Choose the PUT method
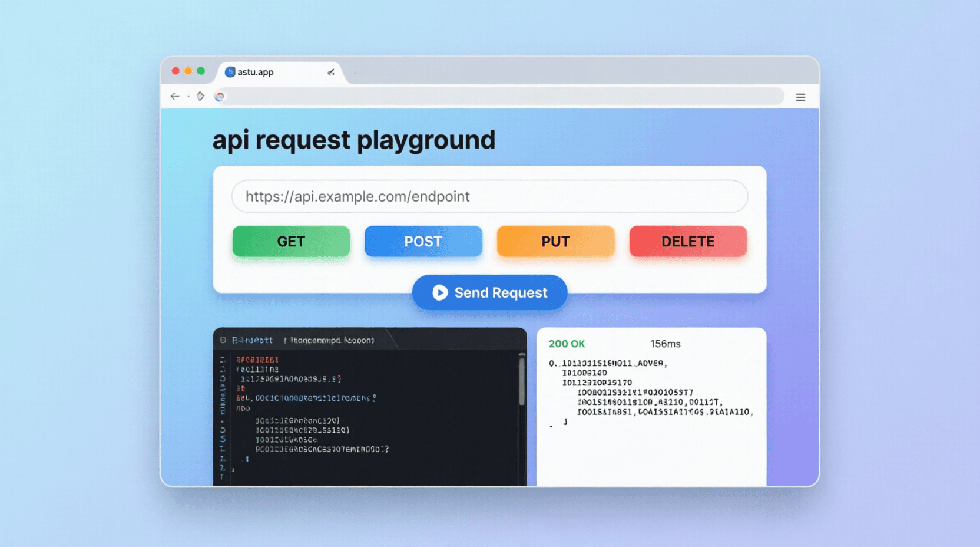Screen dimensions: 980x547 coord(555,241)
